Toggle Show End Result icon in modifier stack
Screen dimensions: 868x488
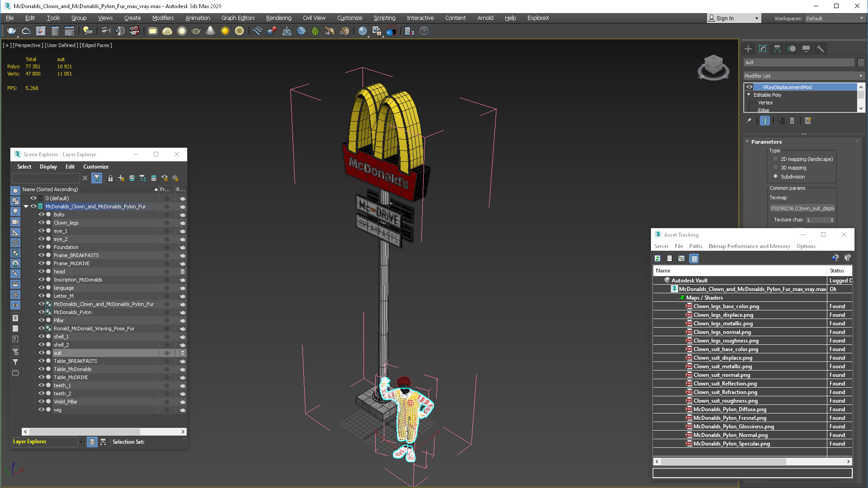[x=765, y=121]
